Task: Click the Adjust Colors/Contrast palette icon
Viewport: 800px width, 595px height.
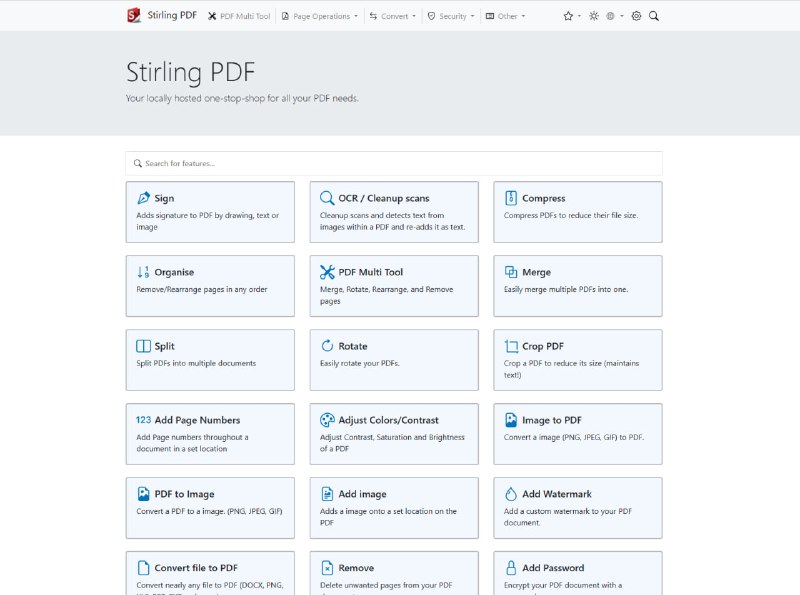Action: tap(326, 420)
